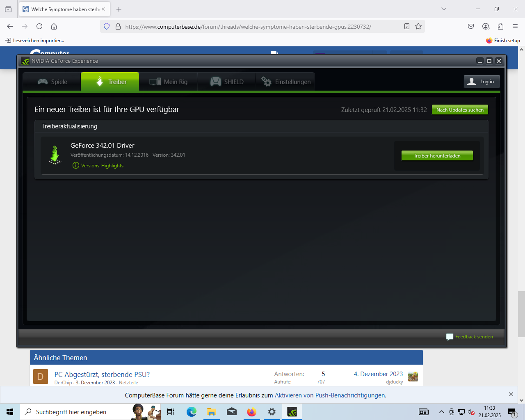This screenshot has width=525, height=420.
Task: Click the 'GeForce 342.01 Driver' title text
Action: point(103,146)
